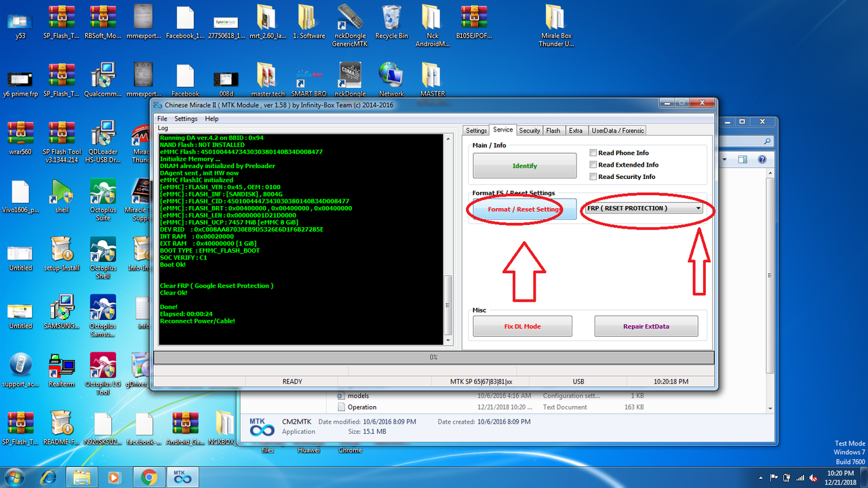
Task: Select the models file in Explorer window
Action: coord(357,396)
